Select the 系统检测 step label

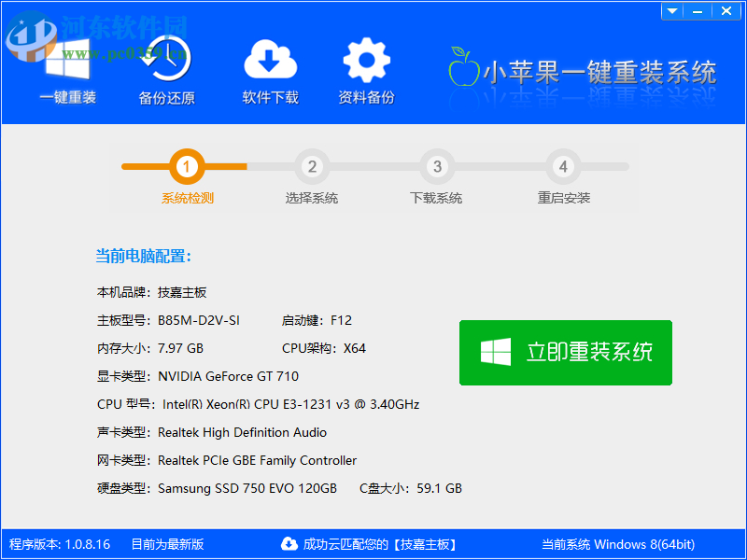(187, 198)
